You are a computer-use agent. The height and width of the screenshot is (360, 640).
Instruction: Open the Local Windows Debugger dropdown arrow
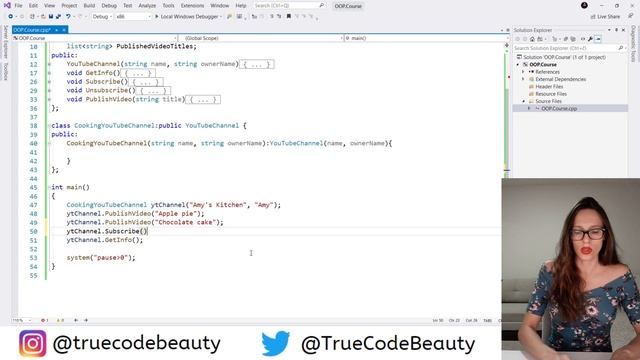(221, 17)
